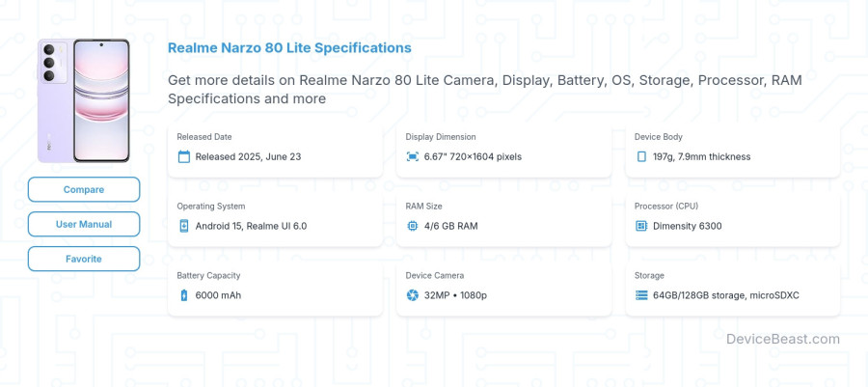The image size is (868, 387).
Task: Select the 'Dimensity 6300' value
Action: 687,226
